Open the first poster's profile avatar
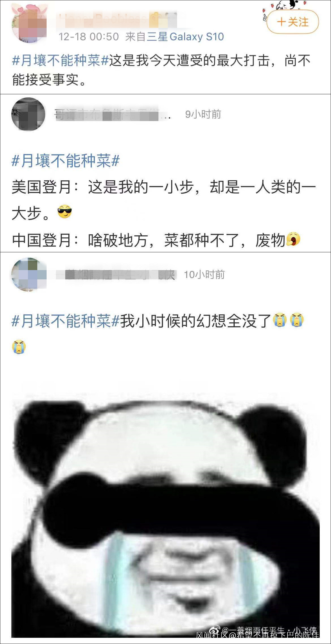The width and height of the screenshot is (331, 644). coord(29,24)
